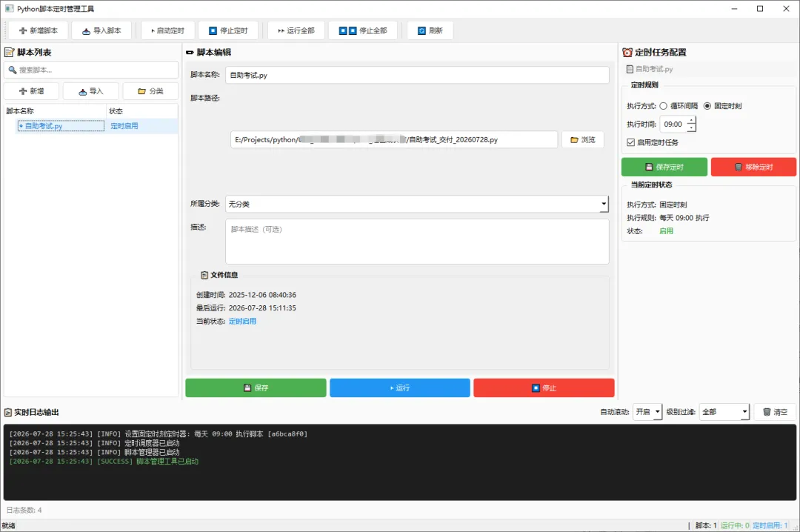Viewport: 800px width, 532px height.
Task: Click the red 停止 button
Action: (x=544, y=388)
